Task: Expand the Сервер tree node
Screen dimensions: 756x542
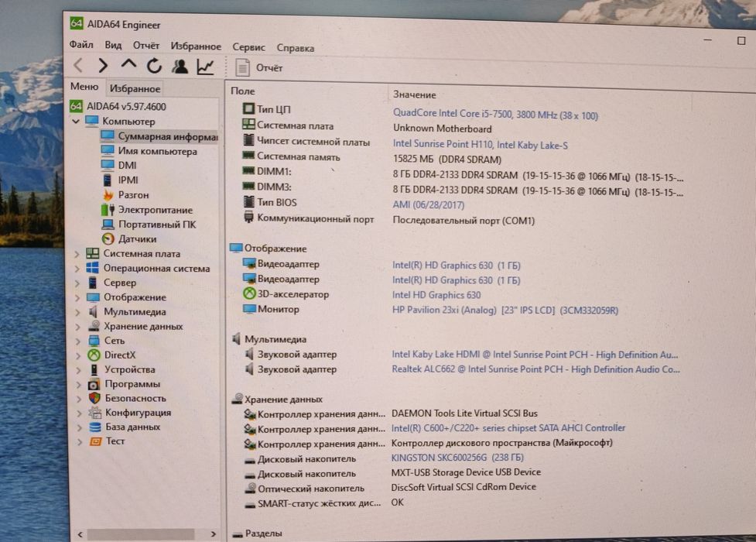Action: pyautogui.click(x=77, y=283)
